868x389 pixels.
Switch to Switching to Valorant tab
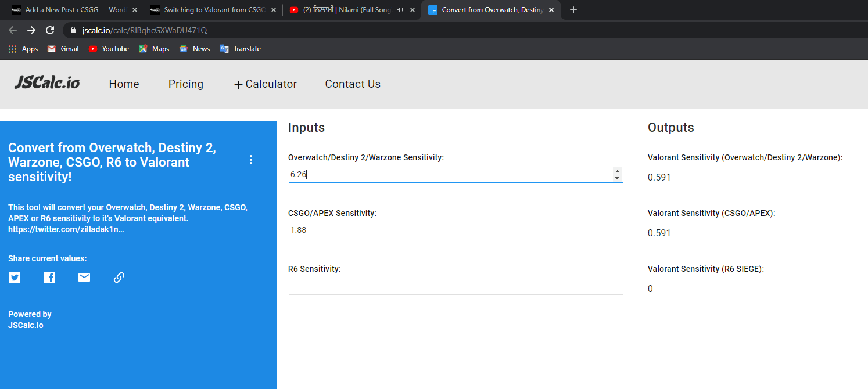click(x=213, y=10)
